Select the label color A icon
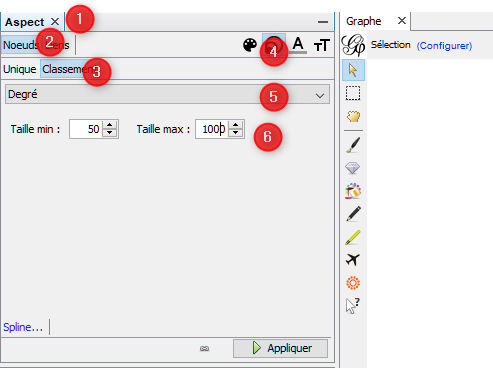This screenshot has width=493, height=368. pos(298,45)
